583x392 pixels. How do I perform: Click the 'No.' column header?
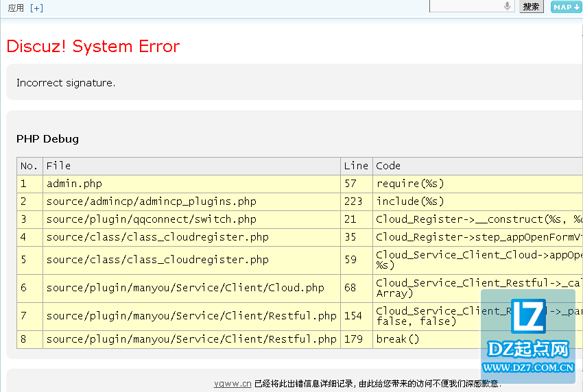pyautogui.click(x=29, y=166)
